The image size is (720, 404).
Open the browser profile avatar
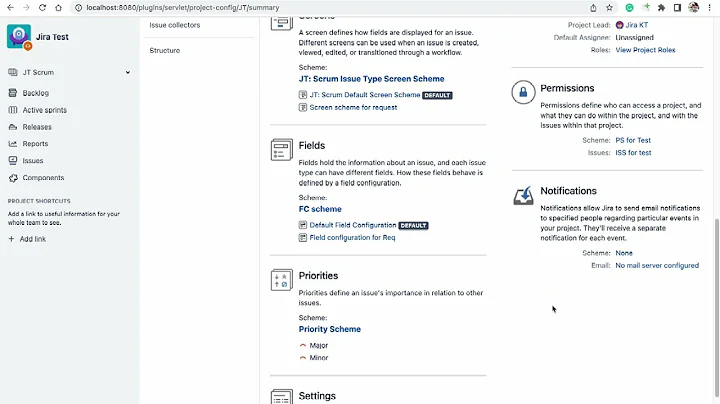pos(693,7)
